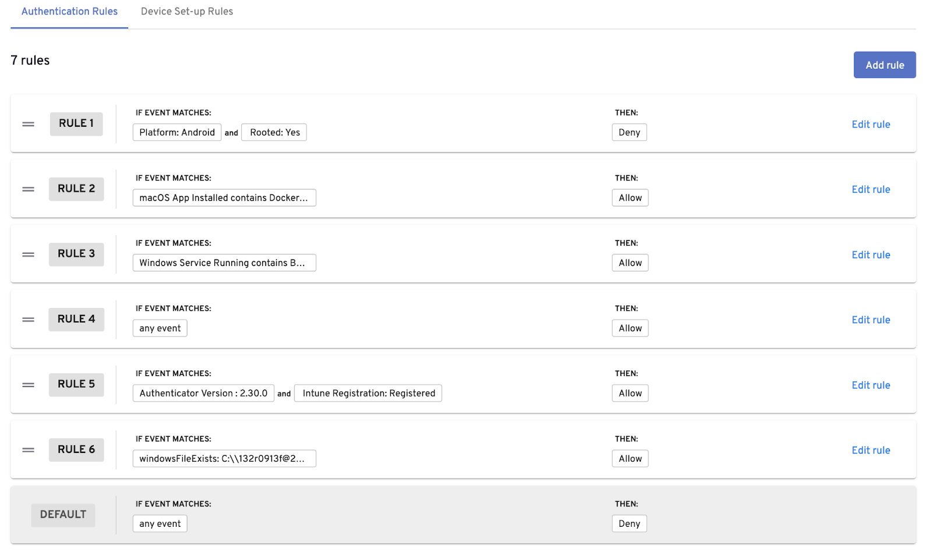Click the Authenticator Version 2.30.0 chip
932x560 pixels.
coord(203,394)
